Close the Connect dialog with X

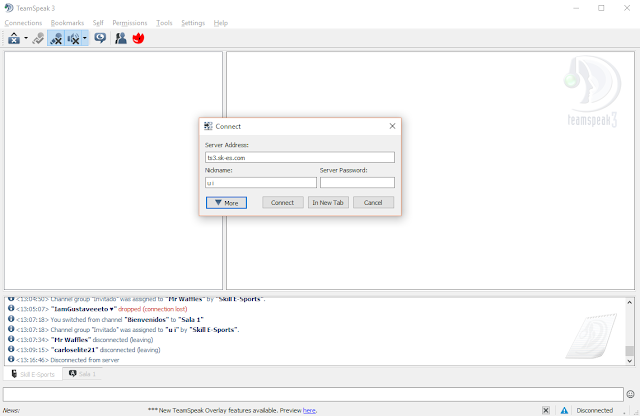click(392, 126)
